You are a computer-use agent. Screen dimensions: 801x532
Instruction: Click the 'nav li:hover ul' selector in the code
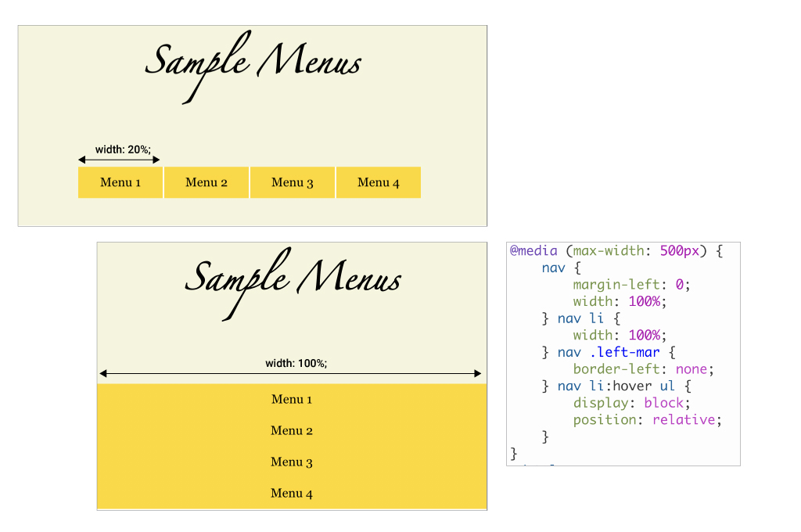616,386
